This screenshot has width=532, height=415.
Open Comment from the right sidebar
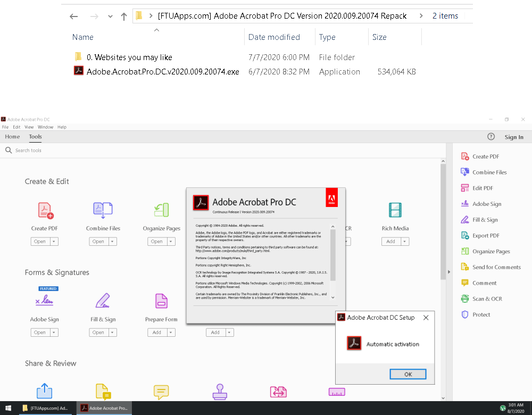click(x=479, y=283)
